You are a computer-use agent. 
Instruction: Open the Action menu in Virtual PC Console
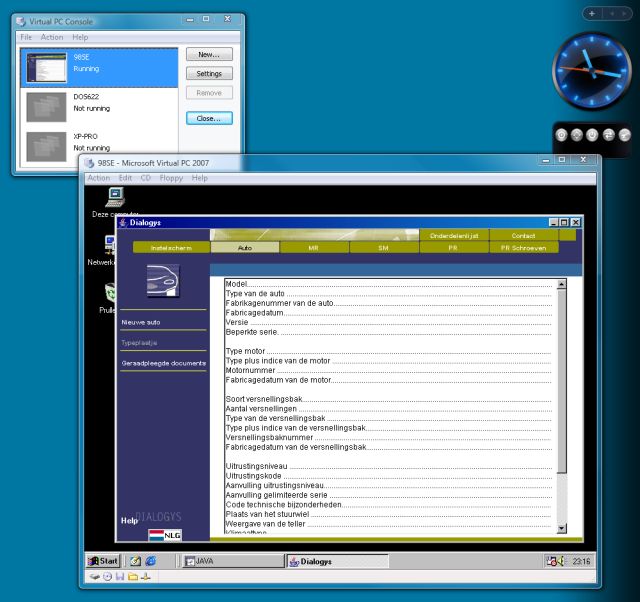52,37
